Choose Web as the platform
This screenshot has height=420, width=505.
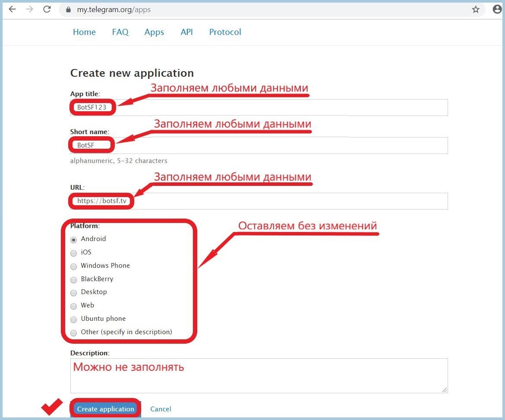(x=74, y=306)
